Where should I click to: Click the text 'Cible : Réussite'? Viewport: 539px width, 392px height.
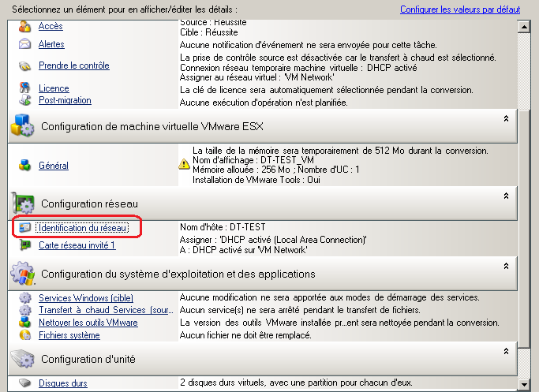(209, 32)
